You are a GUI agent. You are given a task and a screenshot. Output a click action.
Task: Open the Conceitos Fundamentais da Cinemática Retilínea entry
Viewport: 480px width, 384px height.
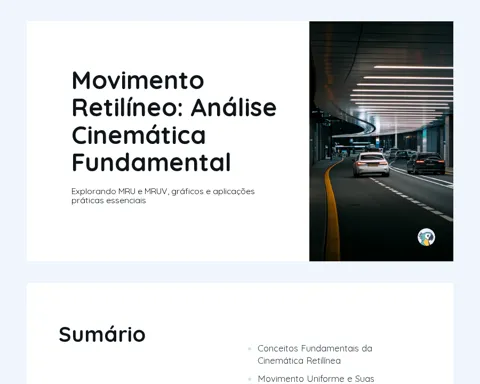[315, 354]
